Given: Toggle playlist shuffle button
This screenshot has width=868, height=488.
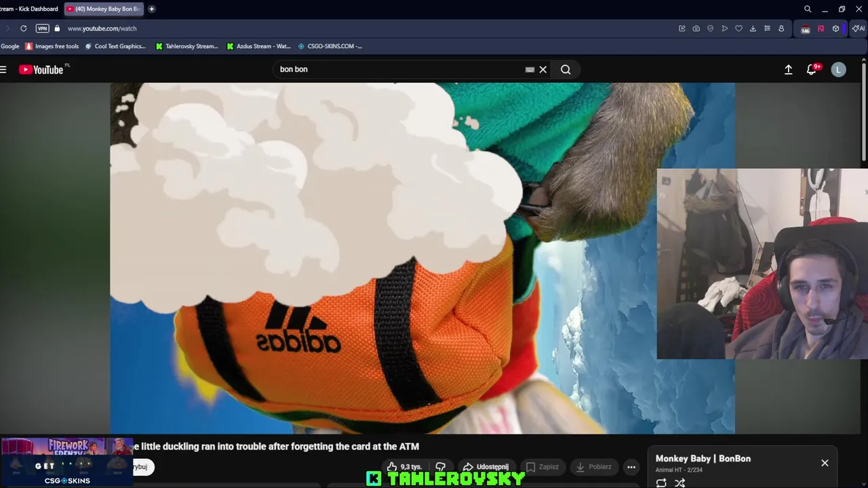Looking at the screenshot, I should pyautogui.click(x=679, y=483).
